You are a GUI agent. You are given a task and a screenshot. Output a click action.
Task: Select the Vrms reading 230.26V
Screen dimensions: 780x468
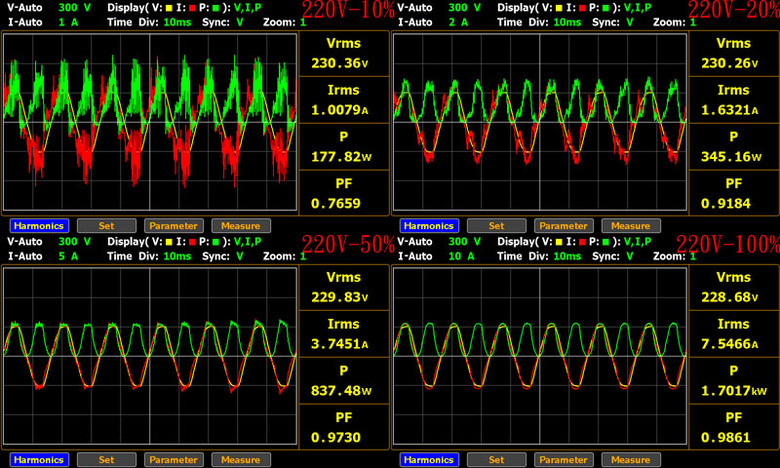[x=729, y=63]
